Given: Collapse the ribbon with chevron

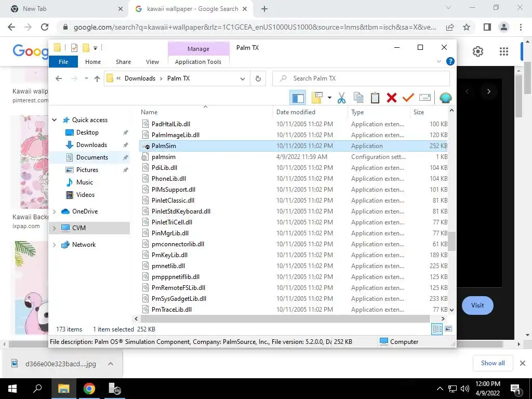Looking at the screenshot, I should [438, 61].
